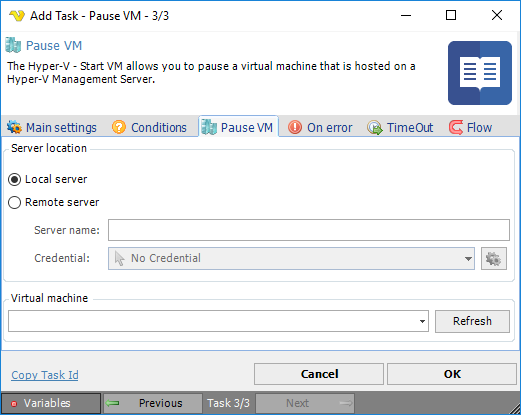The height and width of the screenshot is (415, 521).
Task: Click the Task 3/3 status label
Action: (x=228, y=403)
